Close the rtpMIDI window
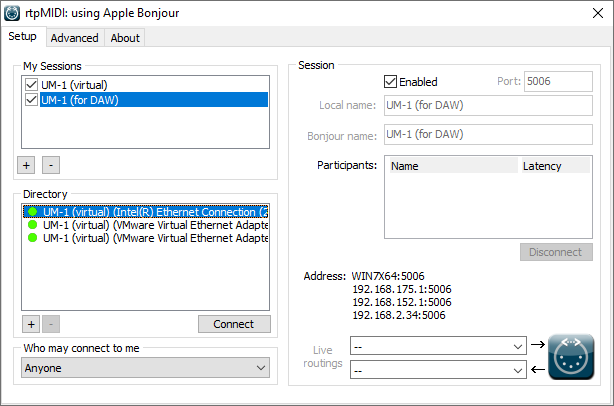The width and height of the screenshot is (614, 406). (x=598, y=13)
